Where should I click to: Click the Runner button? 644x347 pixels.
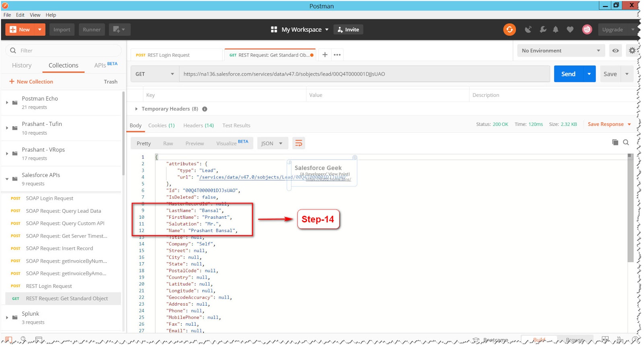coord(92,29)
